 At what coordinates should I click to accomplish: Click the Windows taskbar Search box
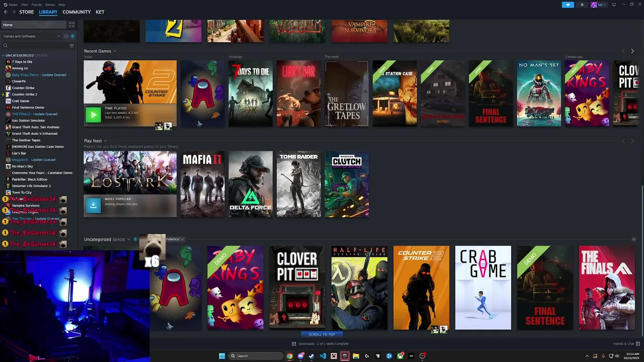pos(255,356)
